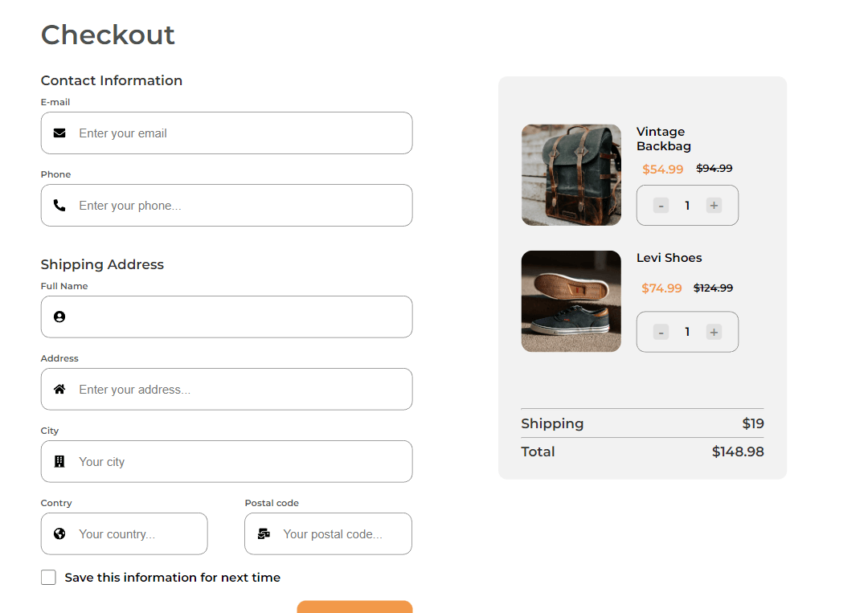The height and width of the screenshot is (613, 868).
Task: Increase Vintage Backbag quantity with plus
Action: point(714,206)
